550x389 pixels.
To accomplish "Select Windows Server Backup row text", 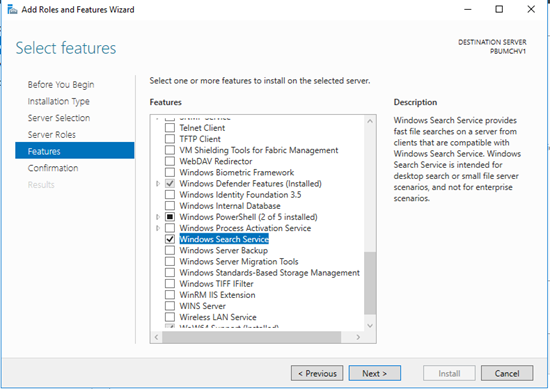I will tap(224, 250).
